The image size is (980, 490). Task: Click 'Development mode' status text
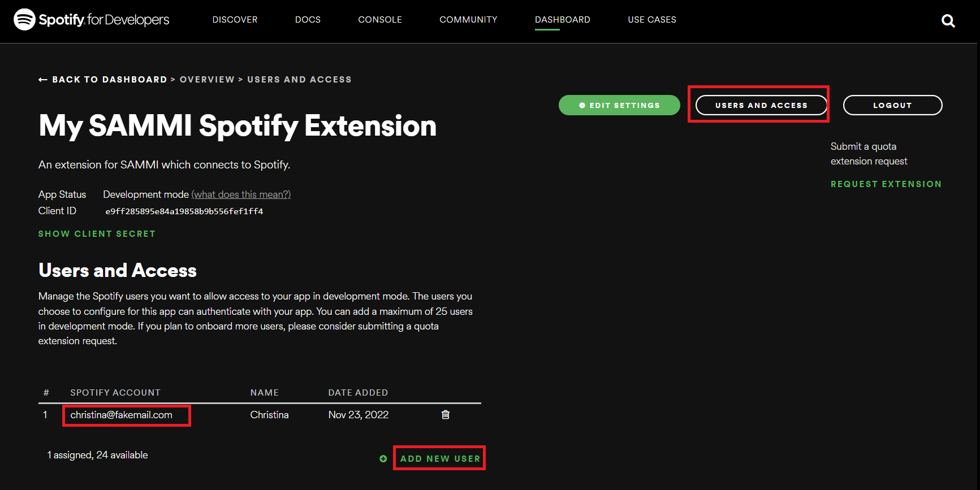(146, 194)
